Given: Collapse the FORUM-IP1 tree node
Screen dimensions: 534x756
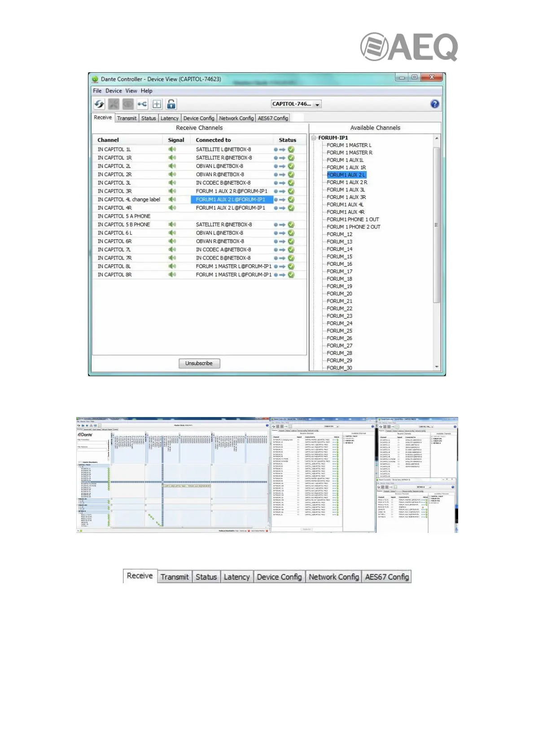Looking at the screenshot, I should point(314,138).
